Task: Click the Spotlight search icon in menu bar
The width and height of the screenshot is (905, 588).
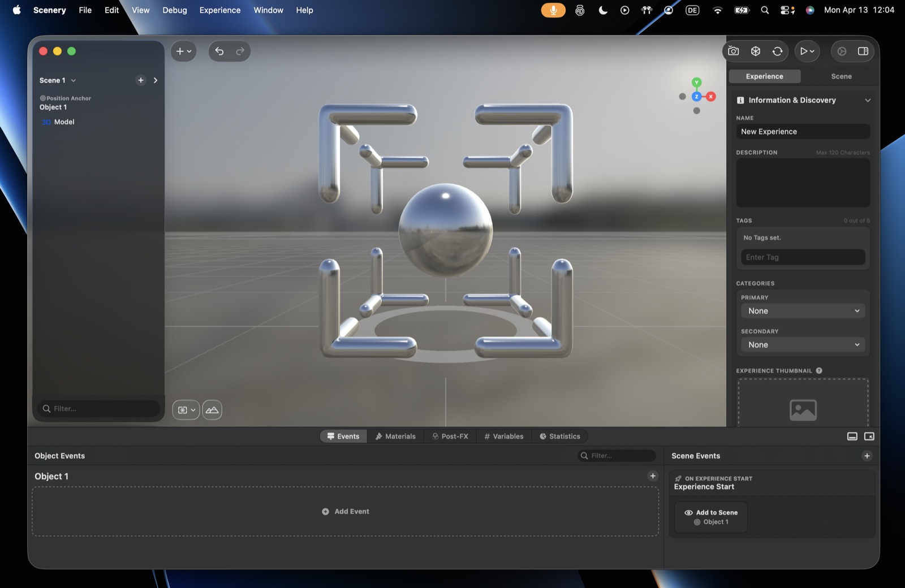Action: (x=765, y=10)
